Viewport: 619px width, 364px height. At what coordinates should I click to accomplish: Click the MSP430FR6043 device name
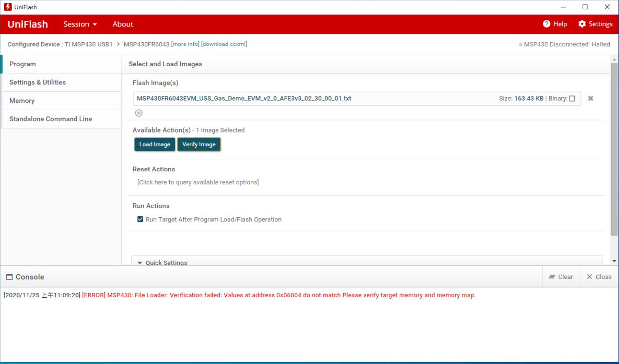pos(147,44)
